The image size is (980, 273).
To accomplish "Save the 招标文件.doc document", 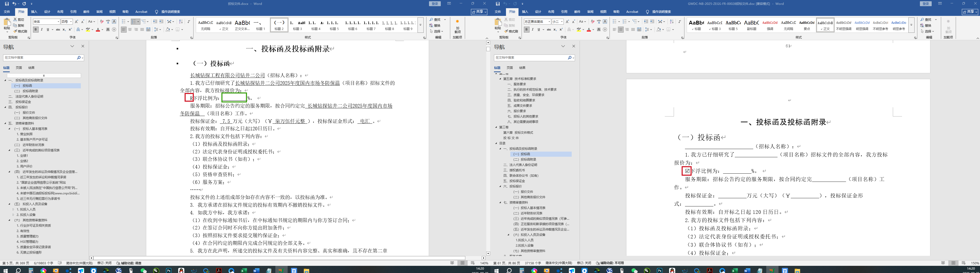I will [x=498, y=4].
